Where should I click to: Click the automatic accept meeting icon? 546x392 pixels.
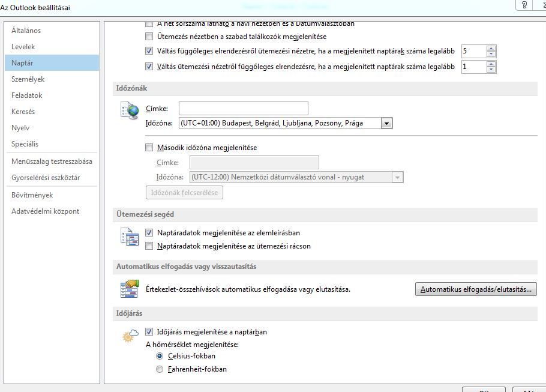(130, 289)
